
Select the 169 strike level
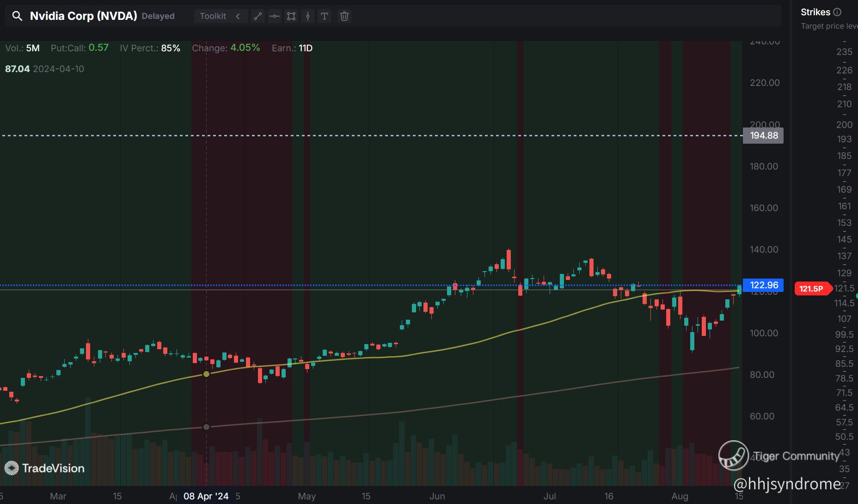click(x=844, y=189)
